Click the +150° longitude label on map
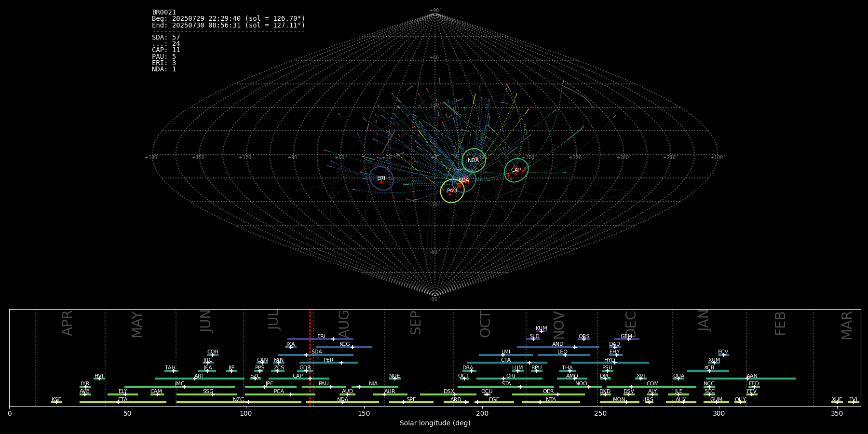This screenshot has width=868, height=434. (x=198, y=158)
